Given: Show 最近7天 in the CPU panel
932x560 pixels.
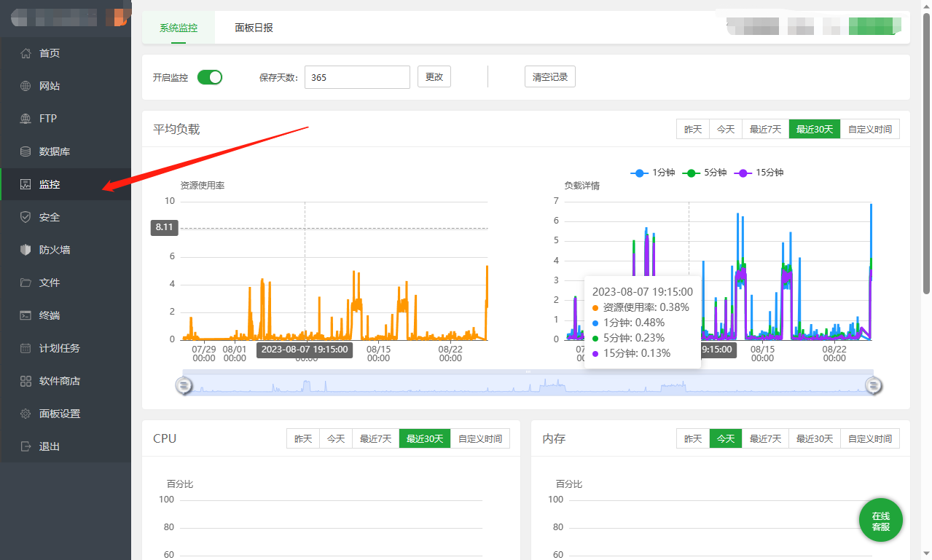Looking at the screenshot, I should (376, 438).
